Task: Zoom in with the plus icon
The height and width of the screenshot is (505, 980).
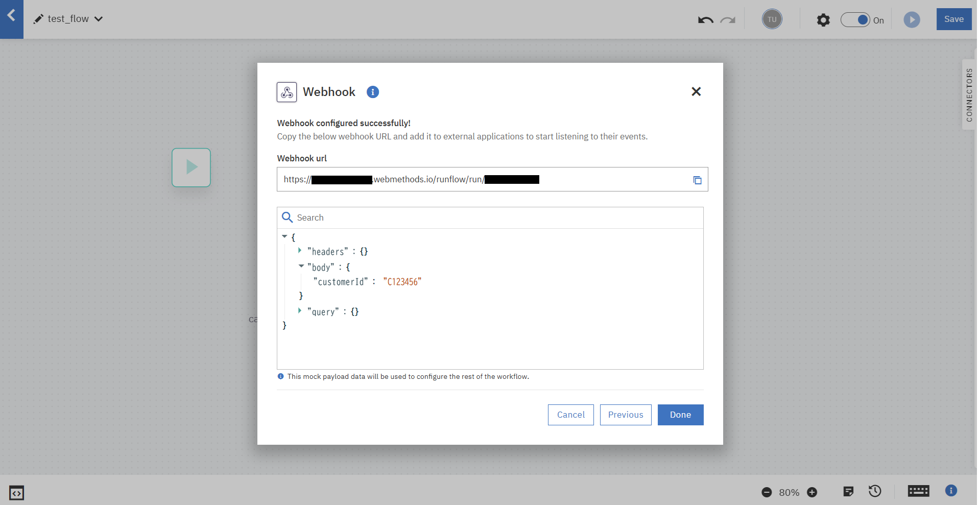Action: 812,492
